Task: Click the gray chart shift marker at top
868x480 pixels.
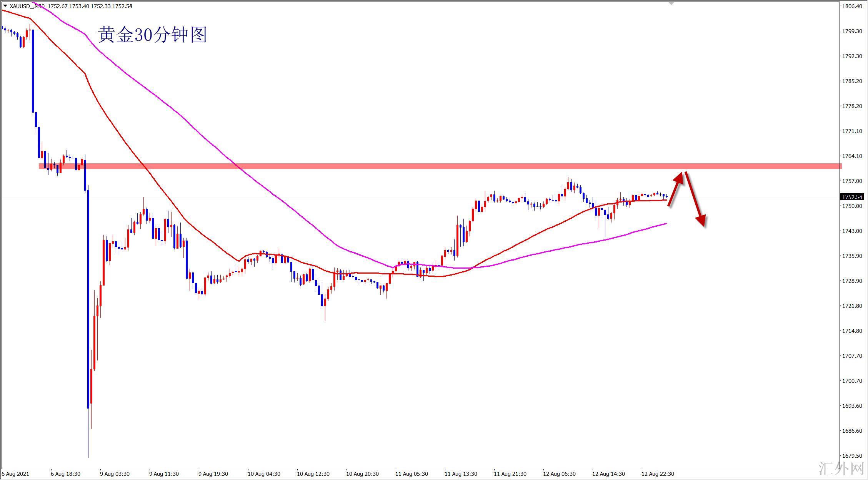Action: click(x=671, y=3)
